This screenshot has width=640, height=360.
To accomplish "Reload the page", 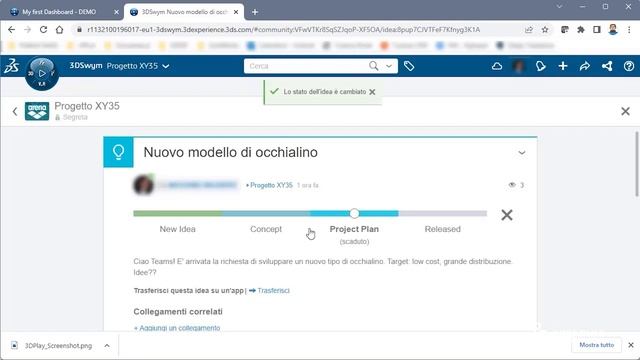I will click(x=43, y=30).
